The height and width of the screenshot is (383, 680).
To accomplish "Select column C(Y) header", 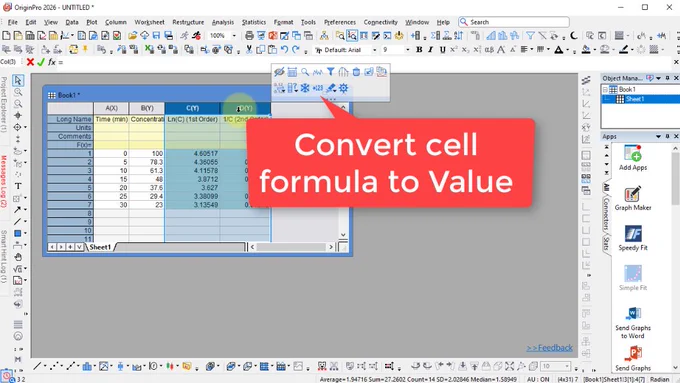I will 192,108.
